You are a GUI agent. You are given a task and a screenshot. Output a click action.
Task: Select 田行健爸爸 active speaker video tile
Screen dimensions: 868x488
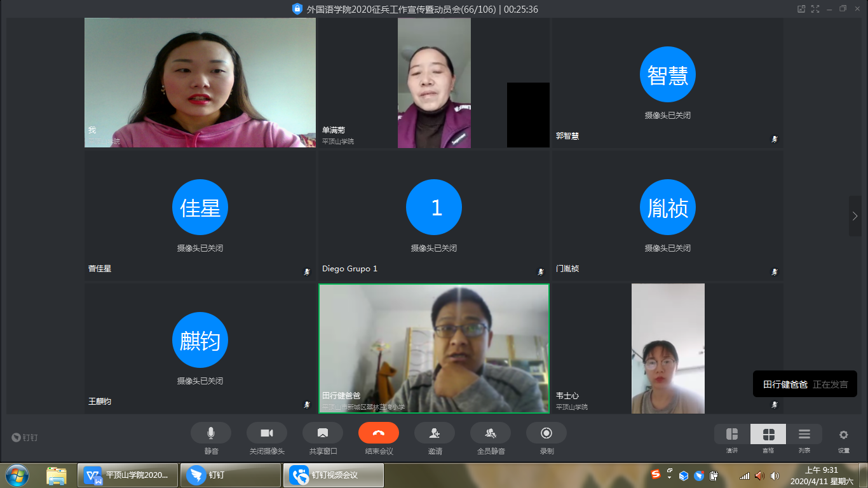(x=434, y=348)
